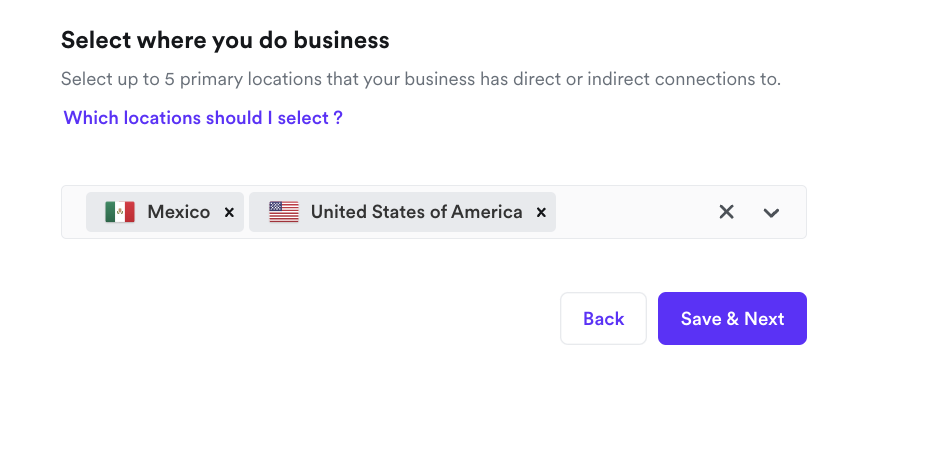Click the Mexico flag icon

tap(120, 212)
